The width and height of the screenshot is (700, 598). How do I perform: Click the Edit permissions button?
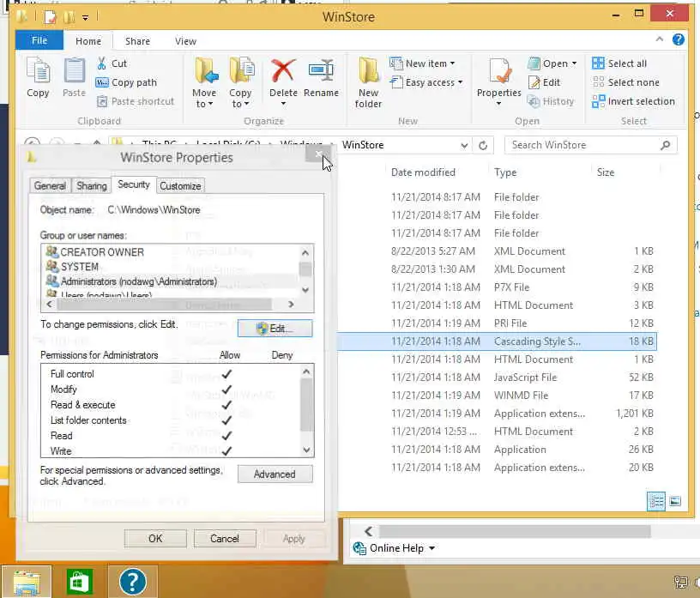click(275, 329)
